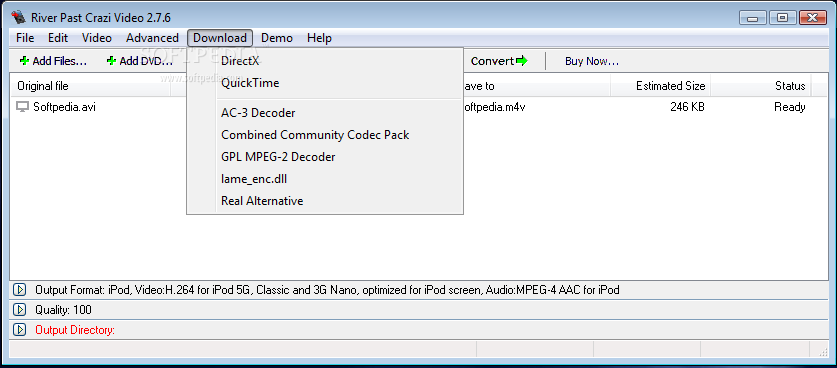Choose QuickTime from Download menu
The image size is (837, 368).
click(325, 83)
